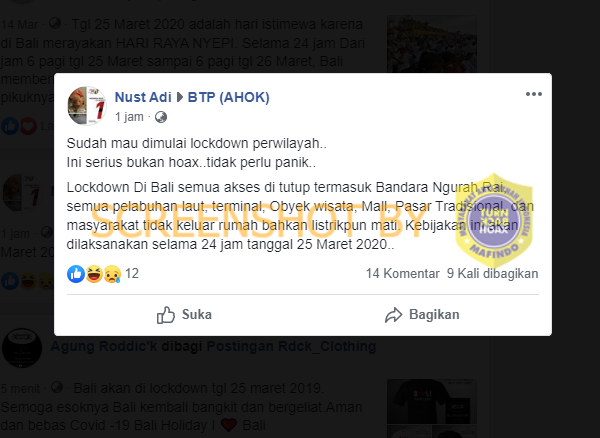
Task: Click the triangle arrow between Nust Adi and BTP
Action: tap(179, 97)
